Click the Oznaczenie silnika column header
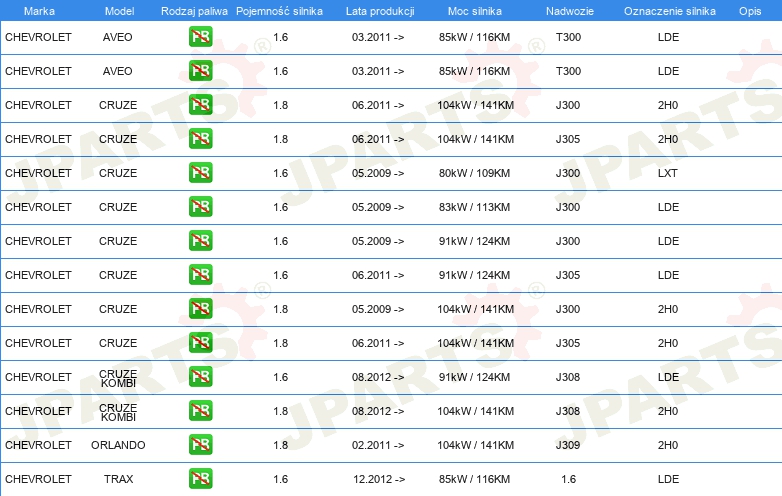The width and height of the screenshot is (782, 496). 669,11
